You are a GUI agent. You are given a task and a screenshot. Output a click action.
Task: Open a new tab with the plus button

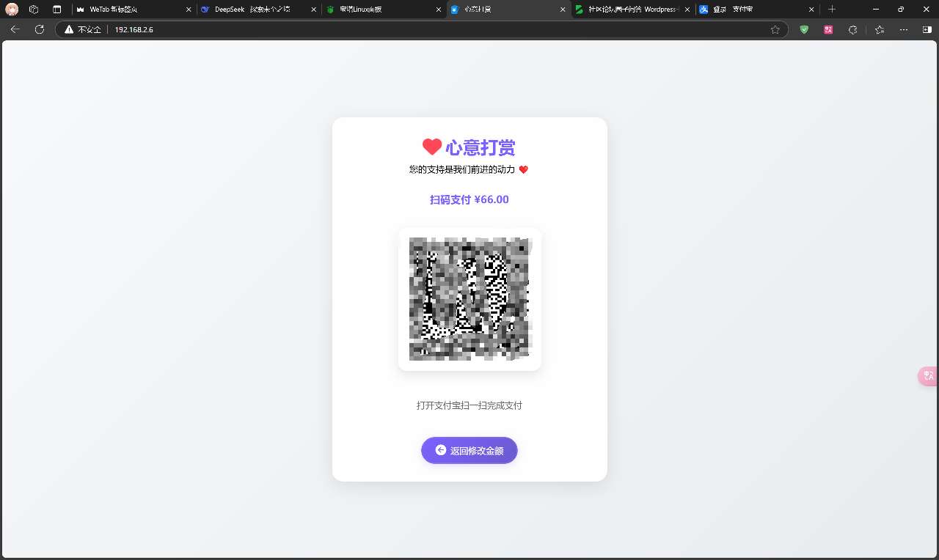[832, 10]
